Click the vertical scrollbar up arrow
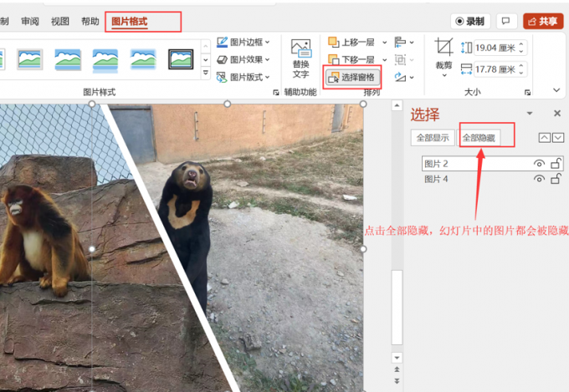Viewport: 569px width, 392px height. pos(397,105)
